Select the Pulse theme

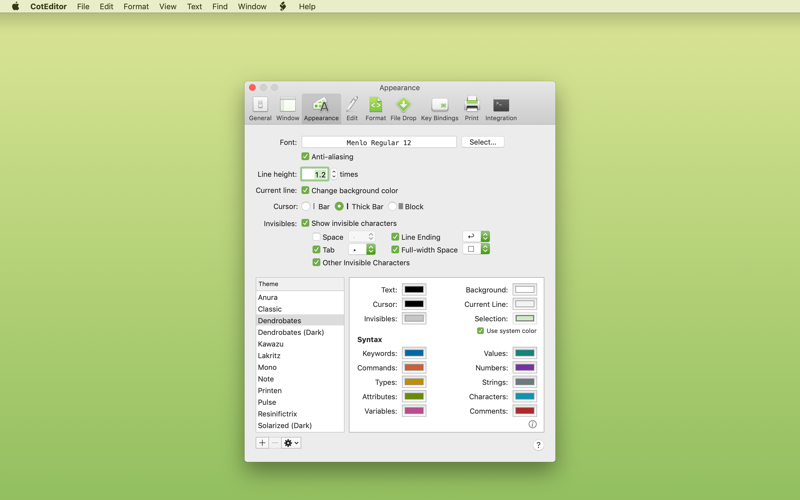(300, 402)
